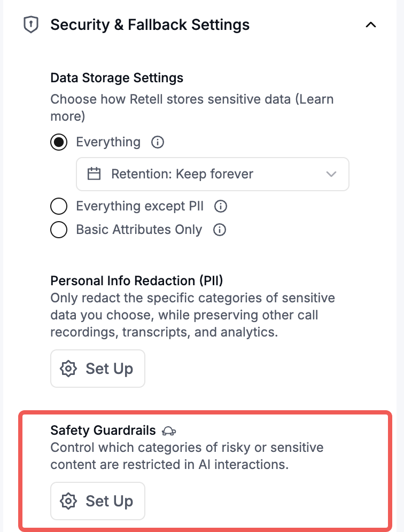
Task: Choose the Everything except PII radio option
Action: coord(59,206)
